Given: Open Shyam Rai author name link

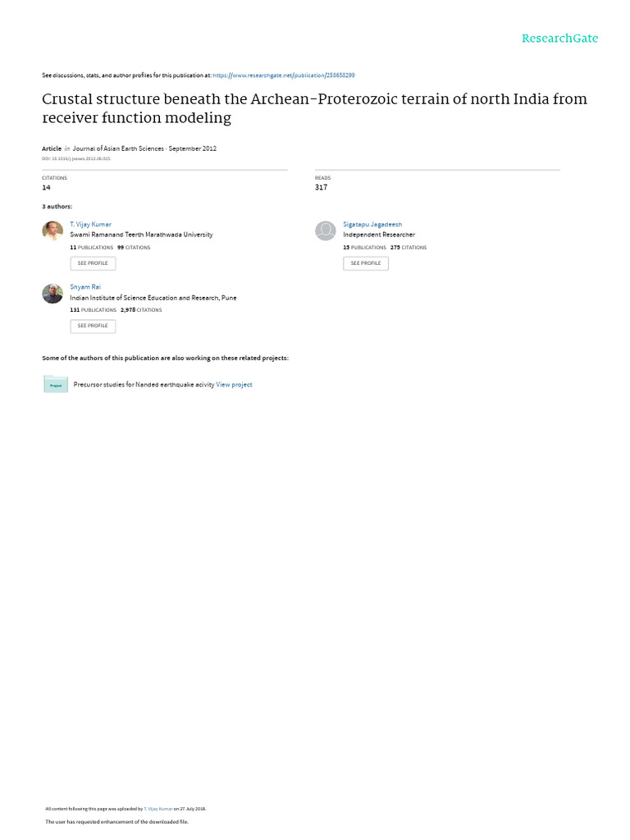Looking at the screenshot, I should tap(85, 287).
